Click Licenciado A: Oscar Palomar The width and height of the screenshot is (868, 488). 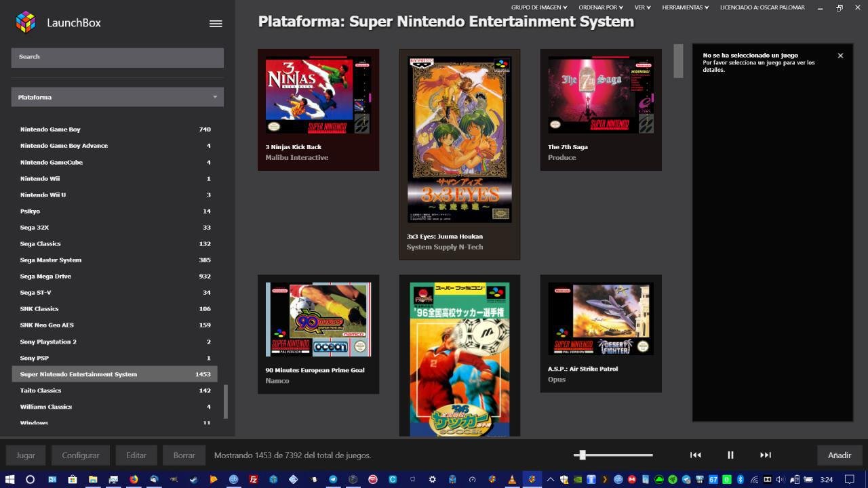coord(762,7)
